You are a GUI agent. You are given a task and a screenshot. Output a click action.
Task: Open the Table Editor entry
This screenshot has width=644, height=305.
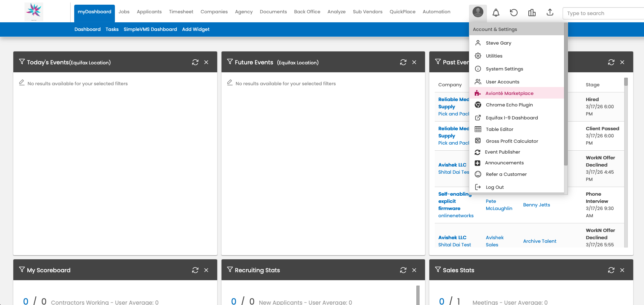coord(516,129)
